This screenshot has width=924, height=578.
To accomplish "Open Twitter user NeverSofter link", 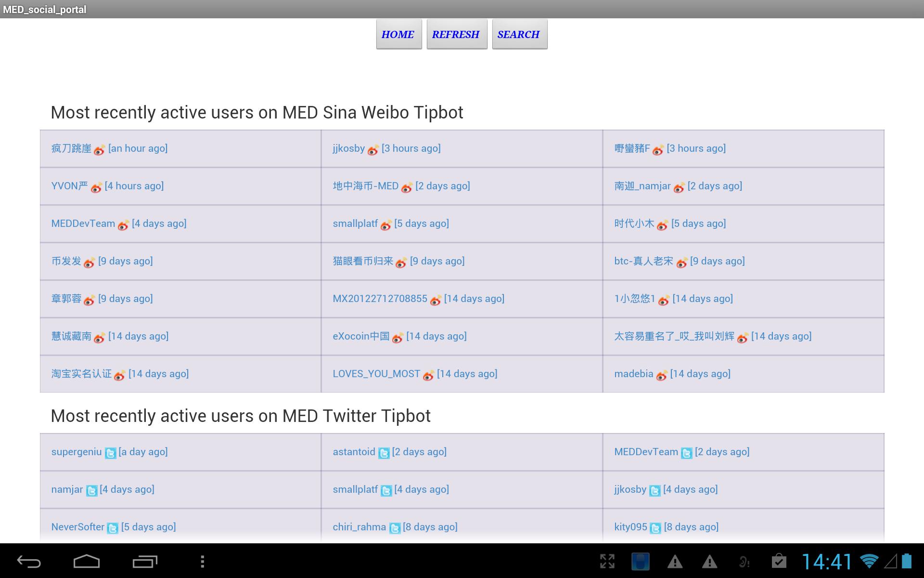I will click(x=78, y=527).
